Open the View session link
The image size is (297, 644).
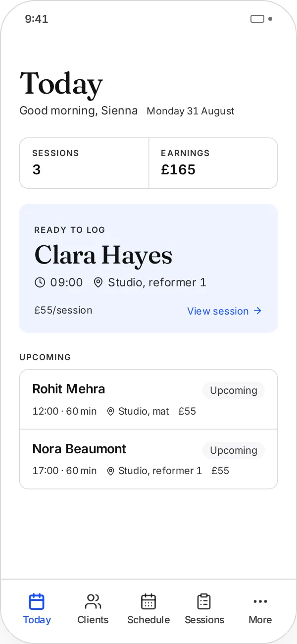pos(225,311)
